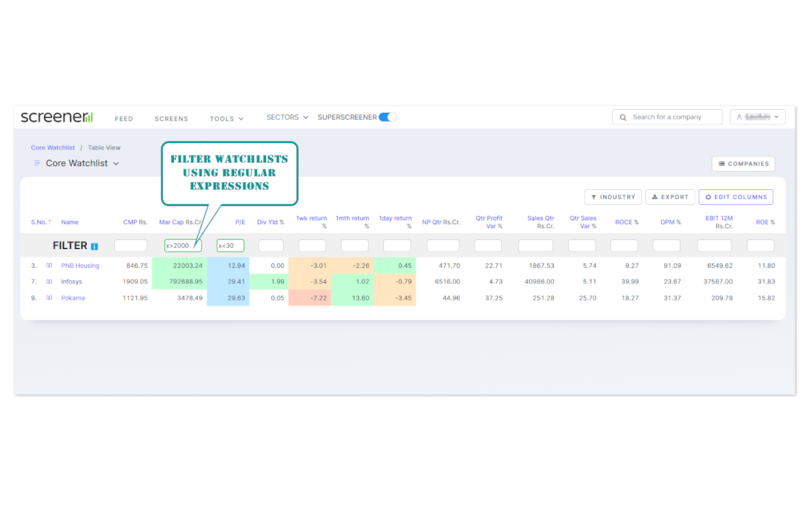Follow the Core Watchlist breadcrumb link

(53, 148)
